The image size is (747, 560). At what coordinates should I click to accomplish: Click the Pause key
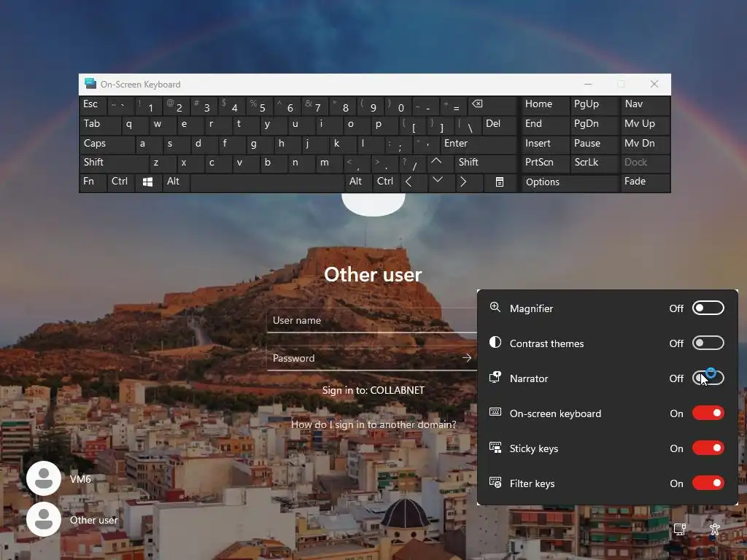(x=594, y=144)
